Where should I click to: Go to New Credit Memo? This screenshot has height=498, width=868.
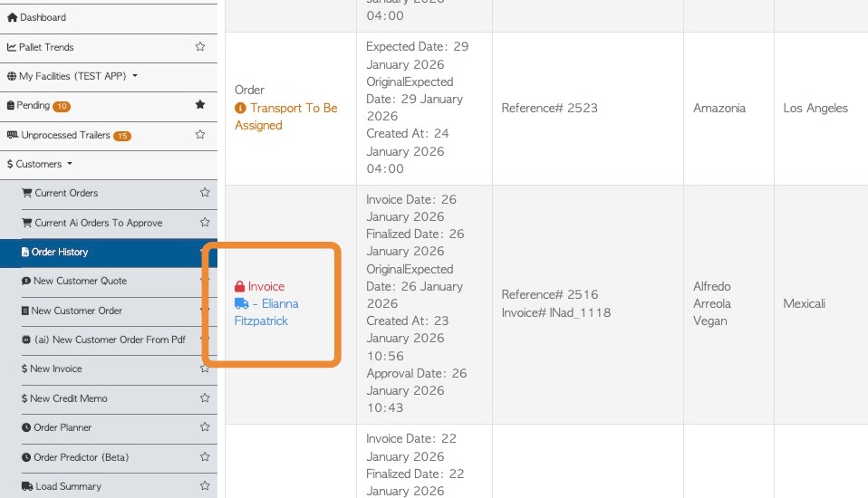(69, 398)
